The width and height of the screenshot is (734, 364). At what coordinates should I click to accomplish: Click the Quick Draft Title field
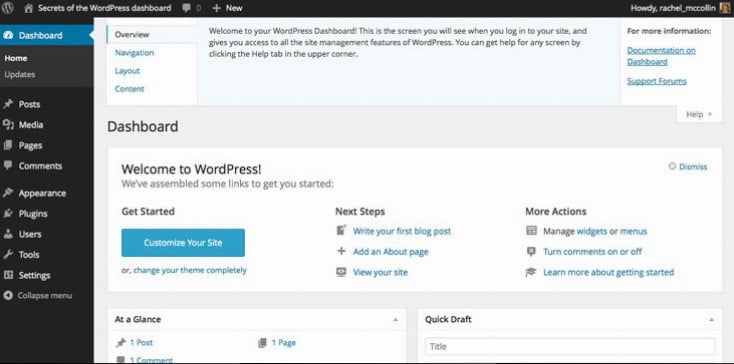pyautogui.click(x=570, y=346)
